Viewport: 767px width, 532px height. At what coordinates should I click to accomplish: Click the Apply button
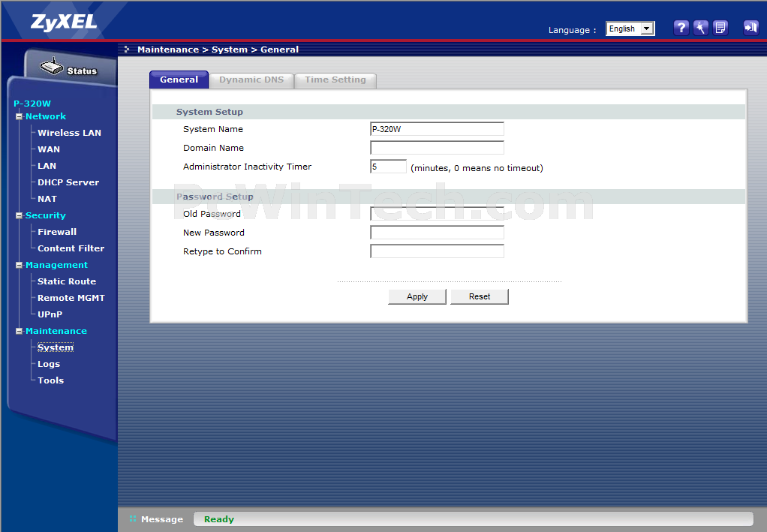[x=417, y=297]
